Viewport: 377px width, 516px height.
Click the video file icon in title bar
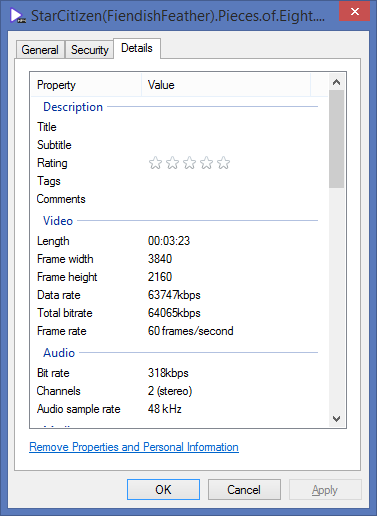point(18,15)
